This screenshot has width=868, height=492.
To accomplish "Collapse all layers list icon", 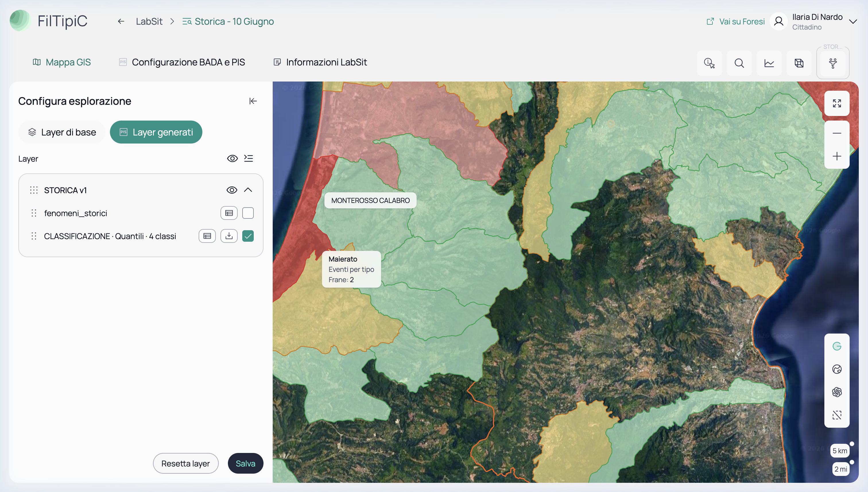I will point(249,158).
